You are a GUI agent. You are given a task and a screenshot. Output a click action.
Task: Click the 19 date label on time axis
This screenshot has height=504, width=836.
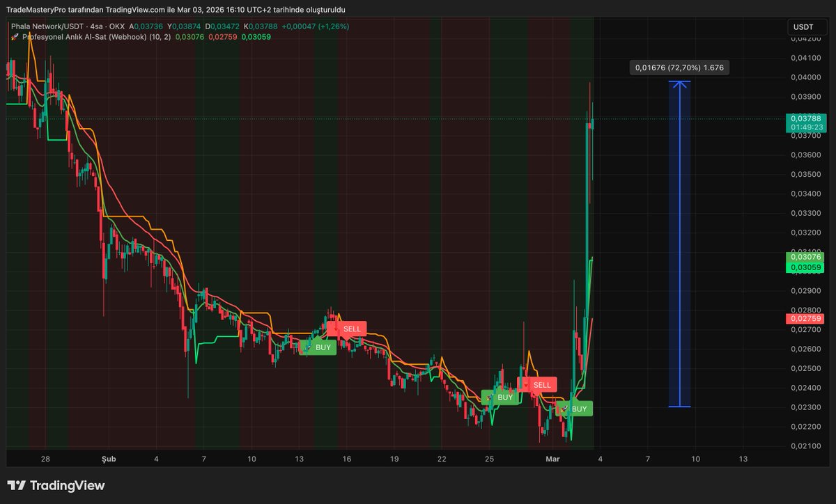pyautogui.click(x=394, y=459)
